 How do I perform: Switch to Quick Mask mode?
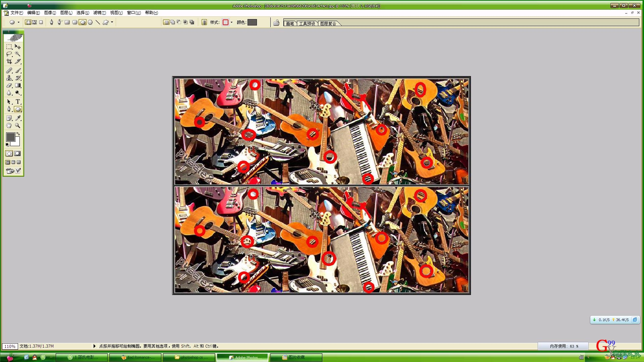(17, 154)
